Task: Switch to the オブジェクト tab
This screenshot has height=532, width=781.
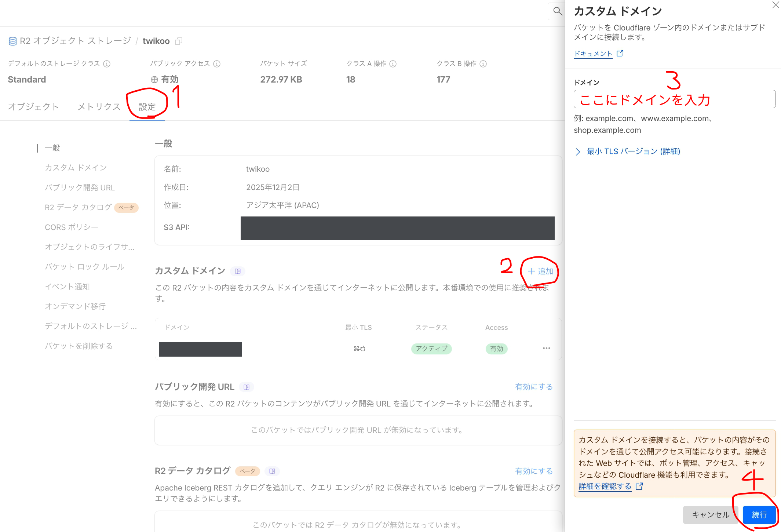Action: point(33,106)
